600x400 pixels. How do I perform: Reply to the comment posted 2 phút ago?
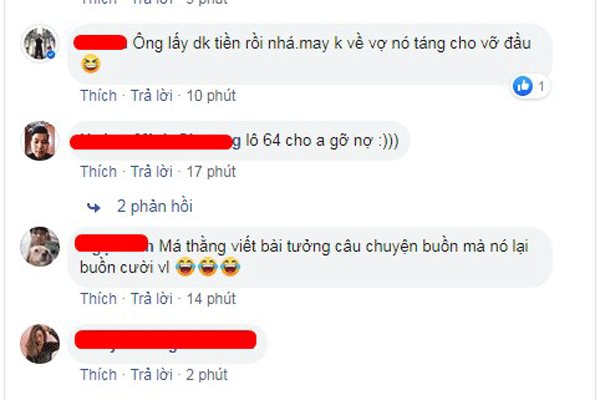152,375
